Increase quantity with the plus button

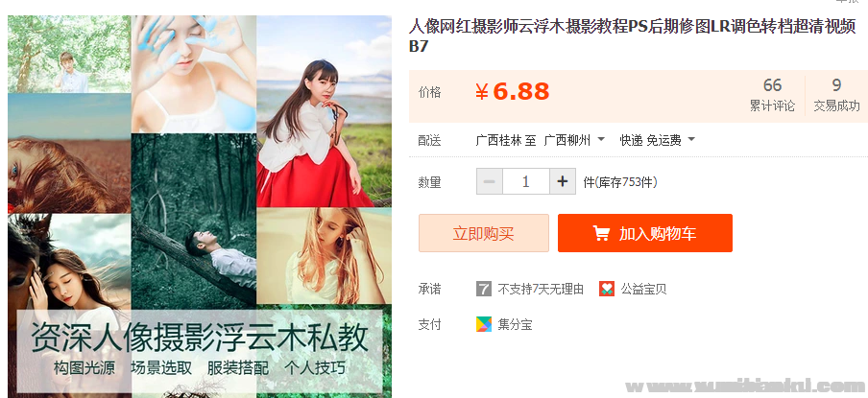pyautogui.click(x=563, y=181)
